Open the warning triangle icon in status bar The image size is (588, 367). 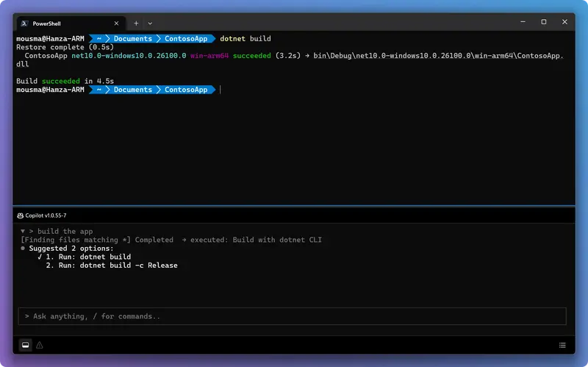coord(40,345)
